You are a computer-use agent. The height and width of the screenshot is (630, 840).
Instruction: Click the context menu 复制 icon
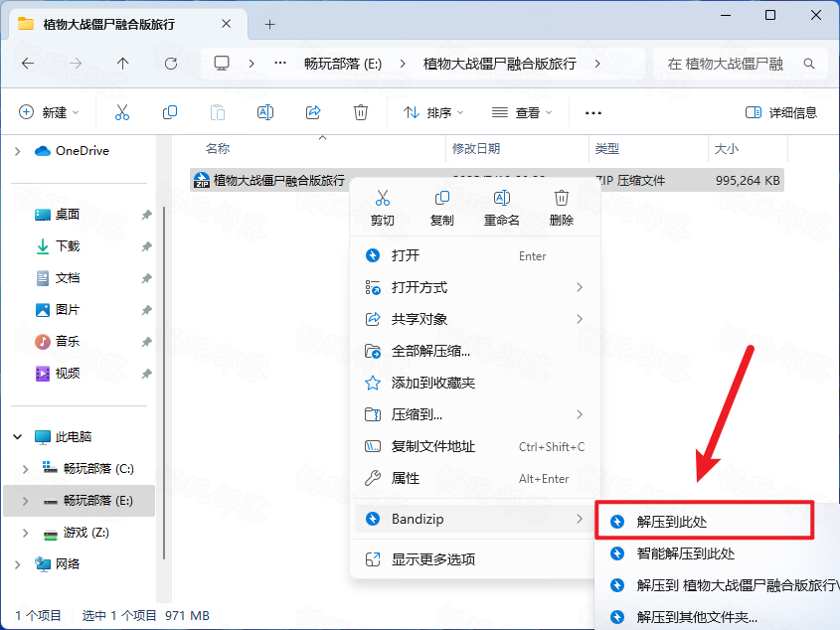click(442, 198)
